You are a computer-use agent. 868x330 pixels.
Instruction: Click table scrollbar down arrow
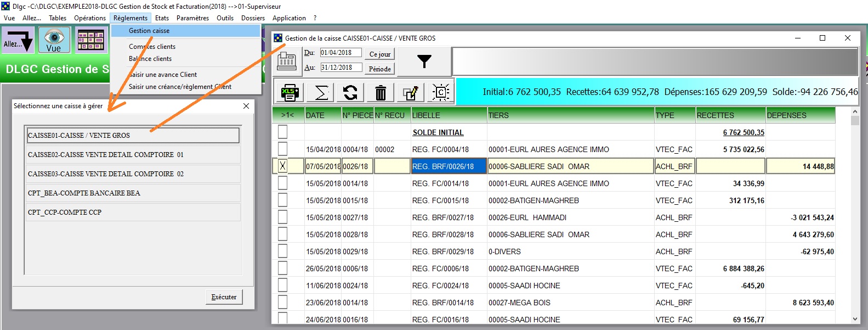click(x=855, y=319)
